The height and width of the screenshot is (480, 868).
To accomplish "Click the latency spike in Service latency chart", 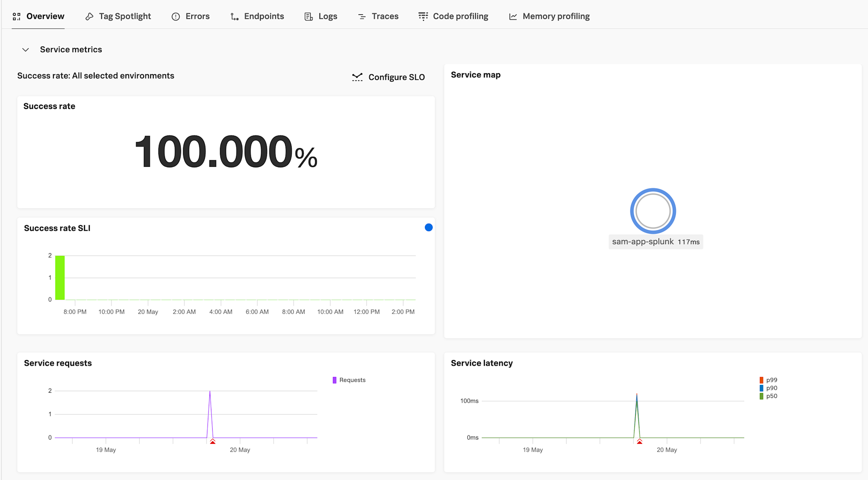I will (637, 415).
